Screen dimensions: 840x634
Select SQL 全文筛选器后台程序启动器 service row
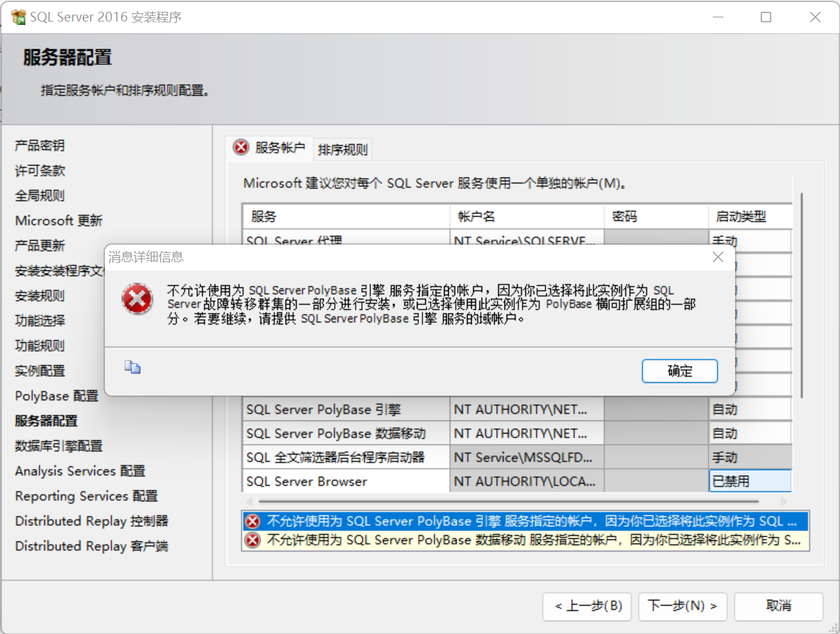pos(346,457)
